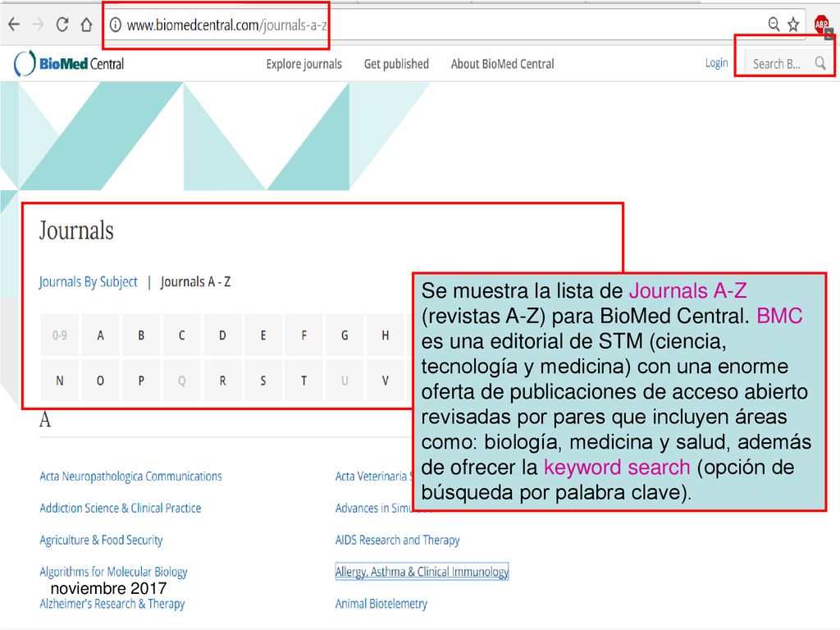The height and width of the screenshot is (630, 840).
Task: Open AIDS Research and Therapy journal
Action: point(398,540)
